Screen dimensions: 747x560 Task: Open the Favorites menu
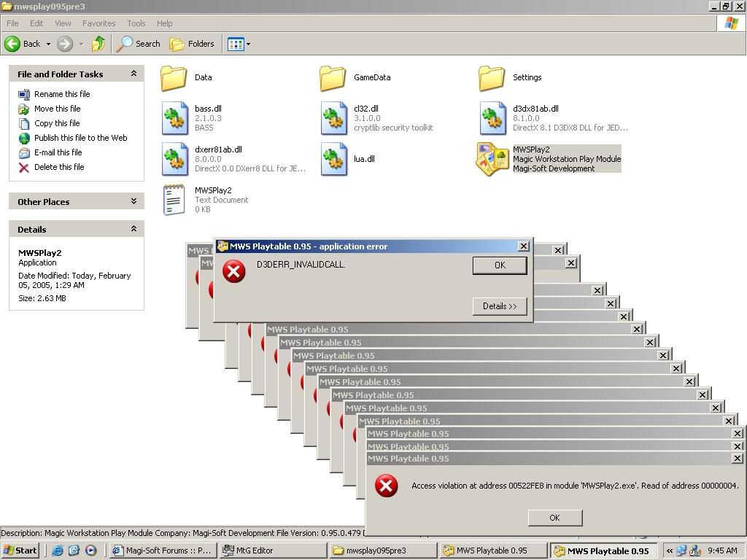tap(98, 23)
